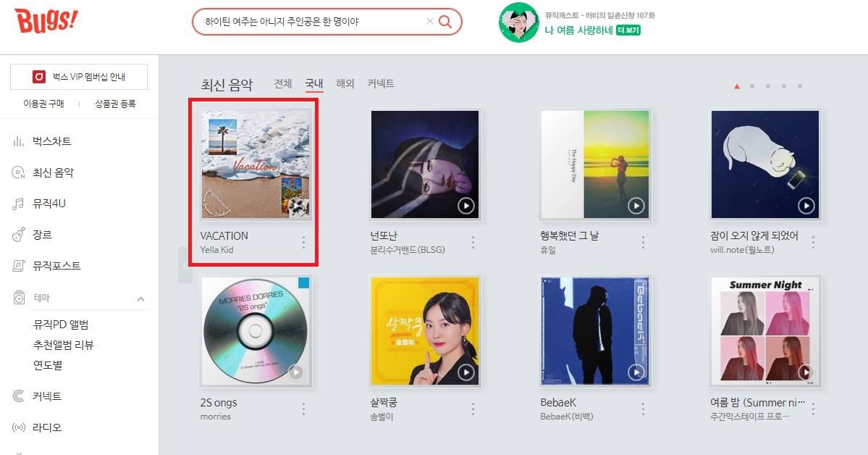Screen dimensions: 868x455
Task: Play the 살짝쿵 album by 송별이
Action: [466, 372]
